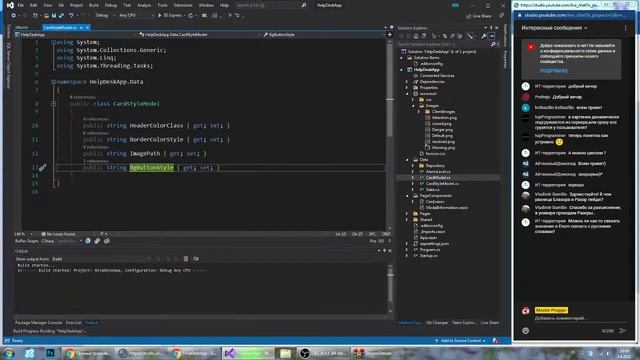Click the Save file toolbar icon
Viewport: 640px width, 360px height.
click(x=54, y=16)
